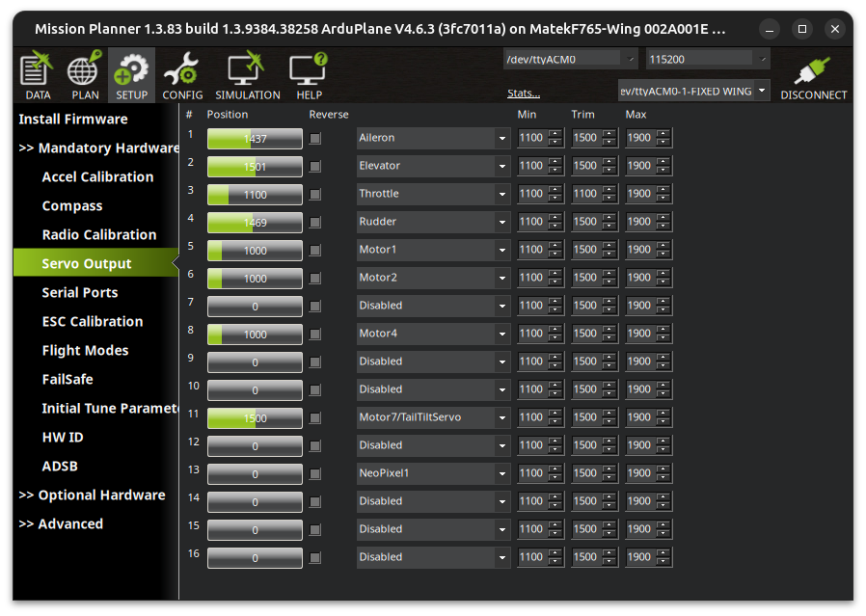Viewport: 866px width, 616px height.
Task: Open the /dev/ttyACM0 port dropdown
Action: (x=570, y=59)
